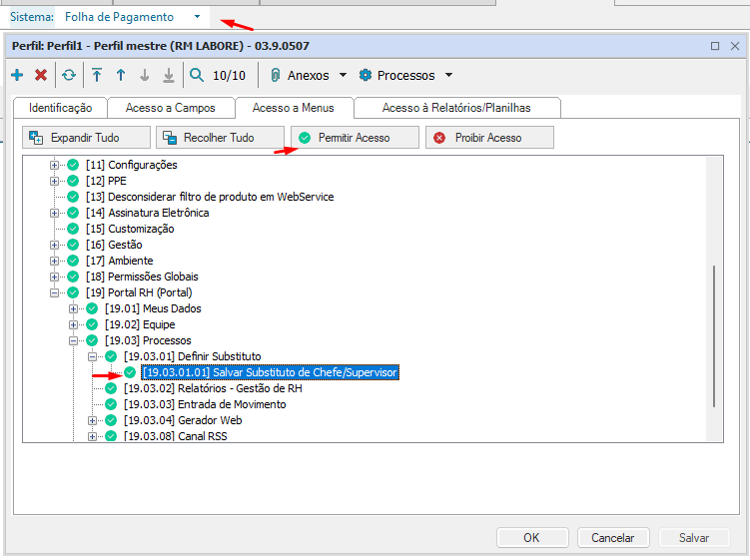750x560 pixels.
Task: Open the Sistema Folha de Pagamento dropdown
Action: pyautogui.click(x=197, y=17)
